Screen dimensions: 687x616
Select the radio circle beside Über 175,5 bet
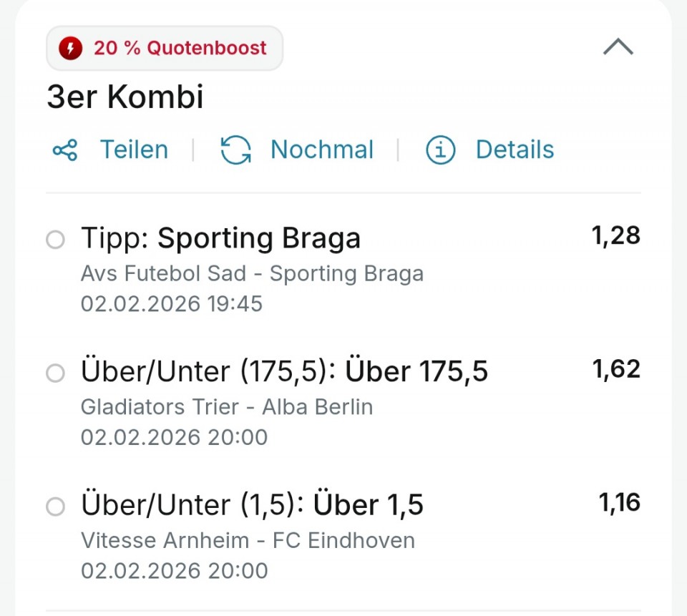[x=55, y=373]
